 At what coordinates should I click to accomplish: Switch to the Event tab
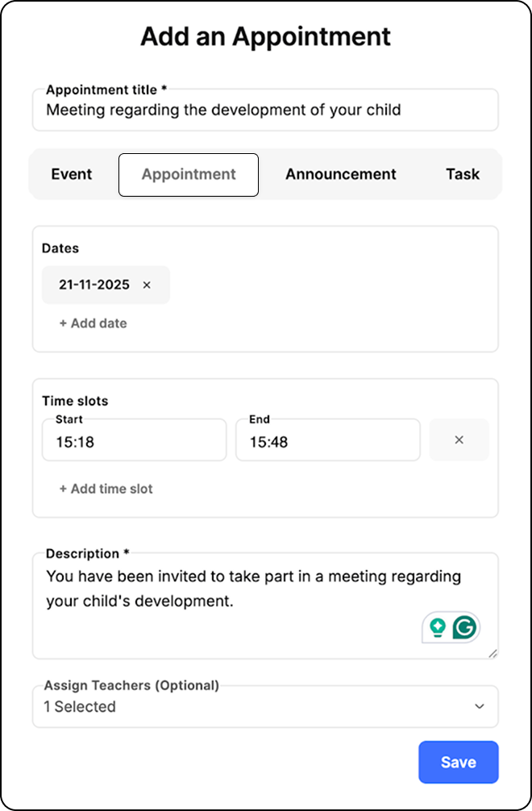point(72,174)
